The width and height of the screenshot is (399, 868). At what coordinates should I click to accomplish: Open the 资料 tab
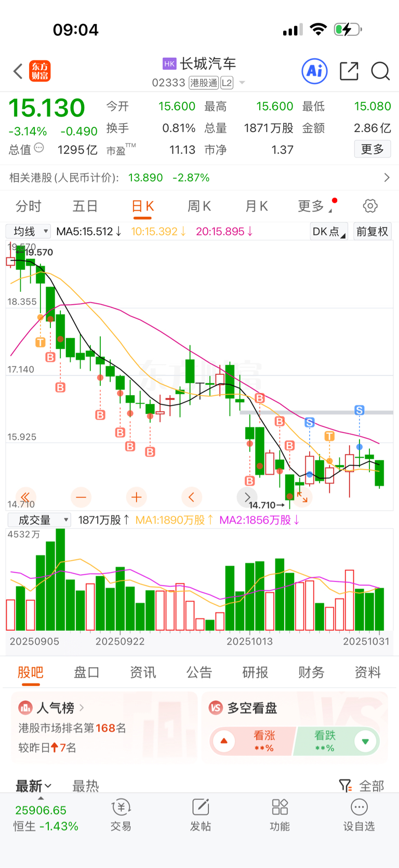368,672
